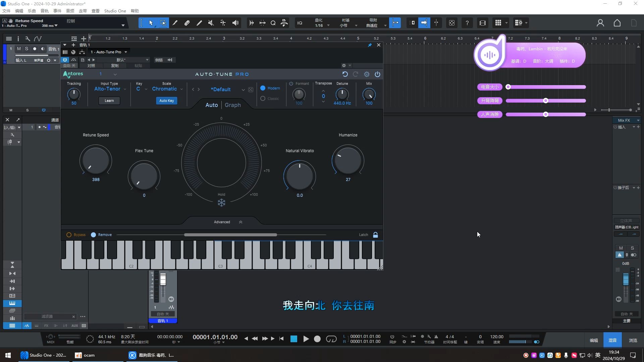Open the 量化 1/16 quantize dropdown

coord(322,23)
